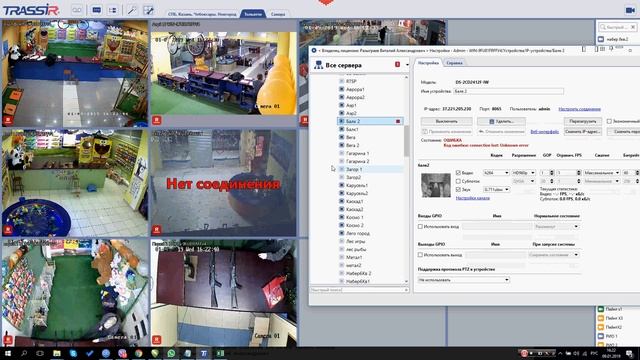
Task: Open the Настроить соединение link
Action: (579, 109)
